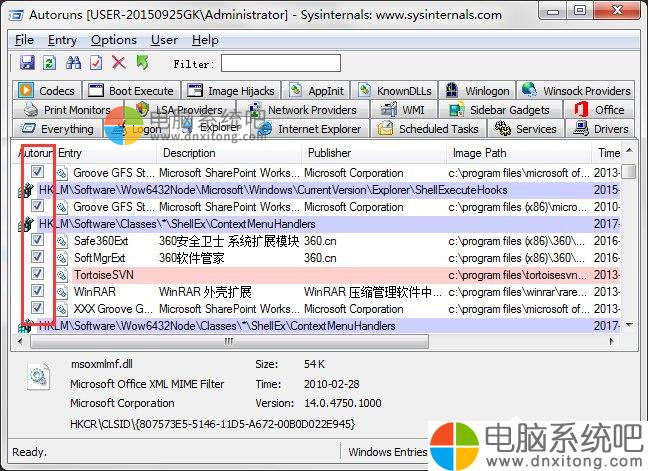Open the Office tab
The image size is (648, 471).
click(x=599, y=109)
